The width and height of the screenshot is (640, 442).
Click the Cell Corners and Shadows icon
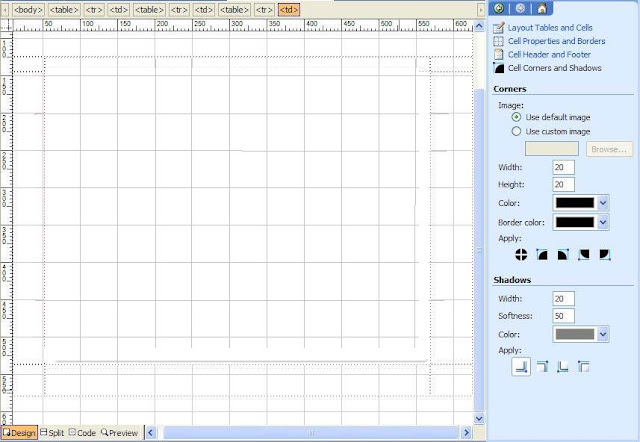coord(498,68)
